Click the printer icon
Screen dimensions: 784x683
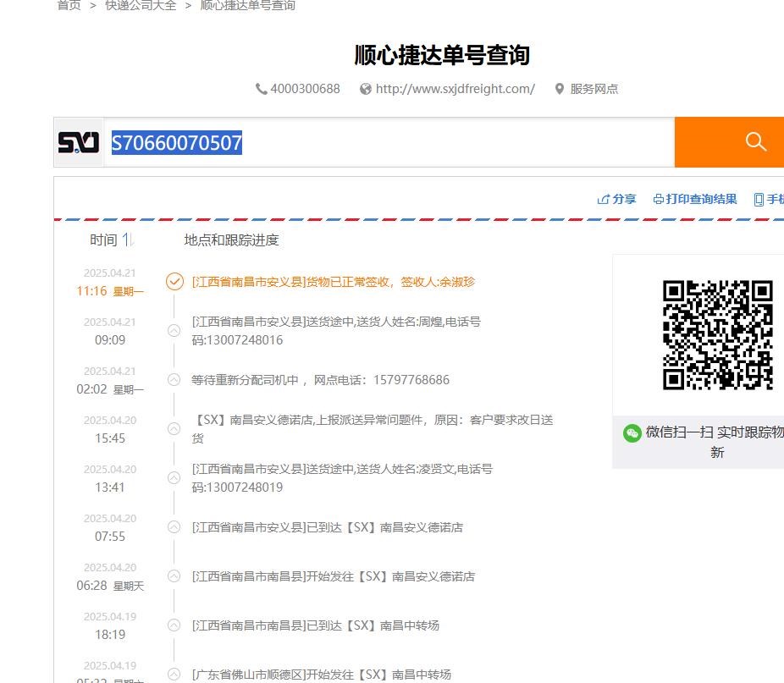click(x=659, y=199)
